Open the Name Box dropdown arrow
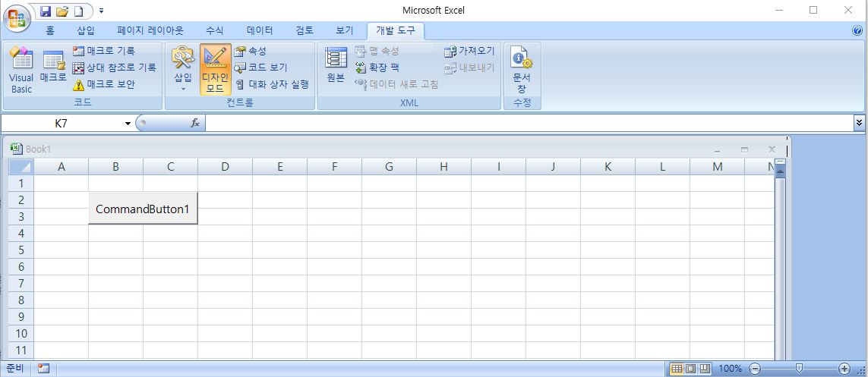This screenshot has width=868, height=377. tap(128, 123)
